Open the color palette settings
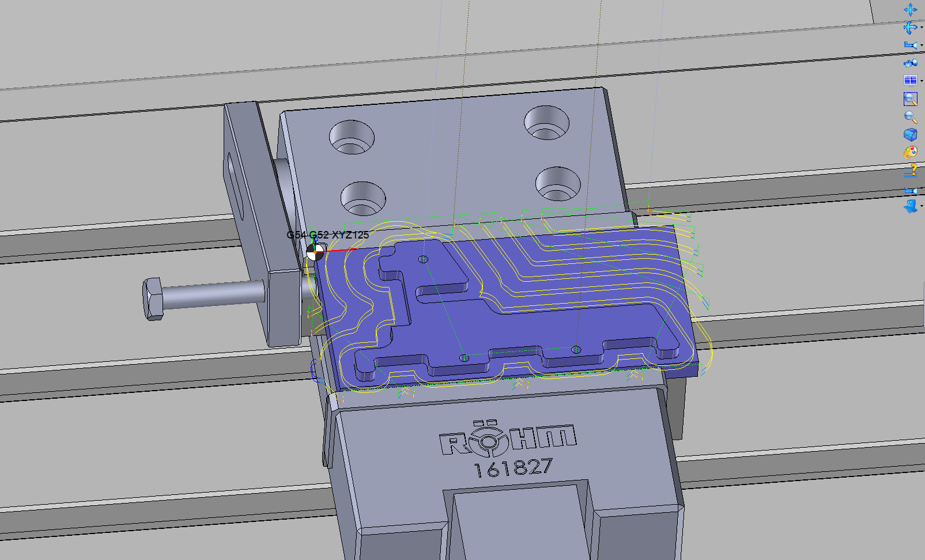Image resolution: width=925 pixels, height=560 pixels. tap(910, 153)
